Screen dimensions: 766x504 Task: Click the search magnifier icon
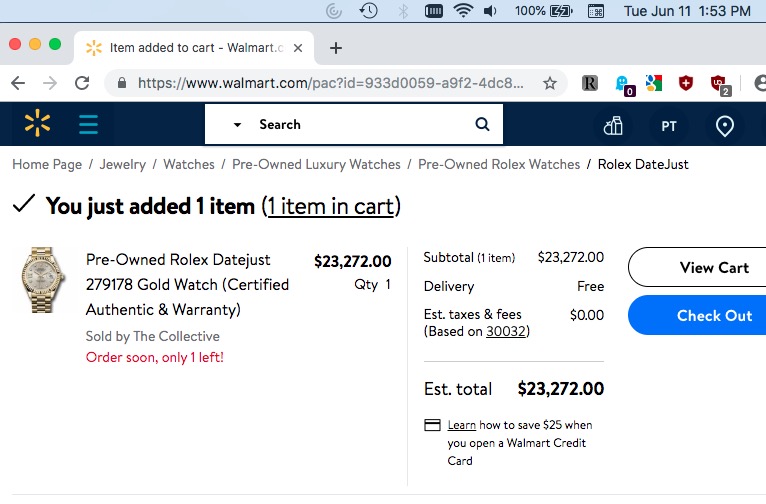coord(482,125)
